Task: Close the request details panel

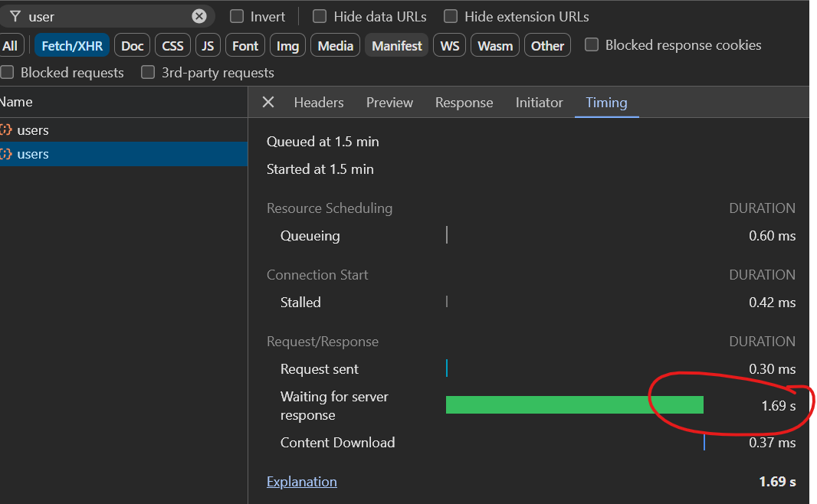Action: click(268, 103)
